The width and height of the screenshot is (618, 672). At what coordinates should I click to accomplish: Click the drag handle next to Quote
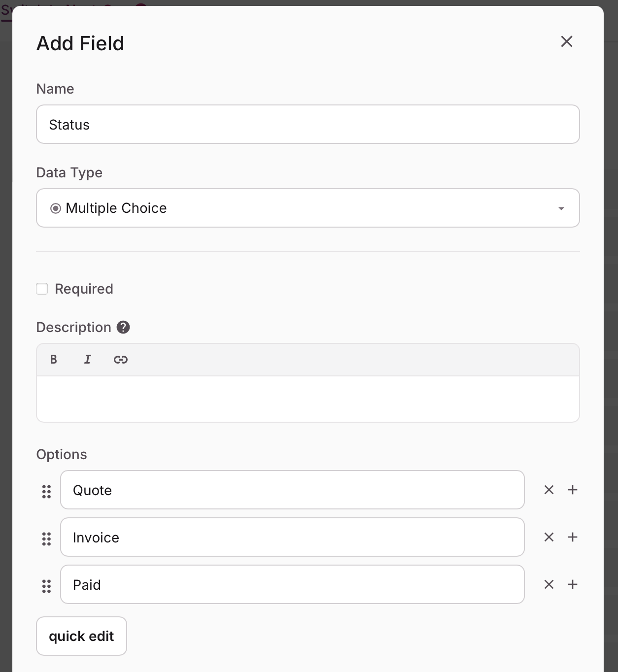[47, 491]
